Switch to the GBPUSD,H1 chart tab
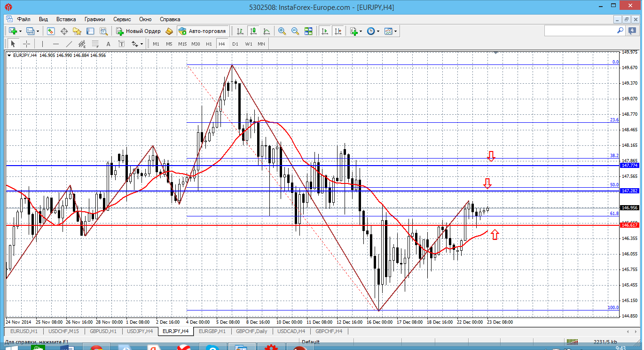Viewport: 644px width, 350px height. [x=103, y=331]
